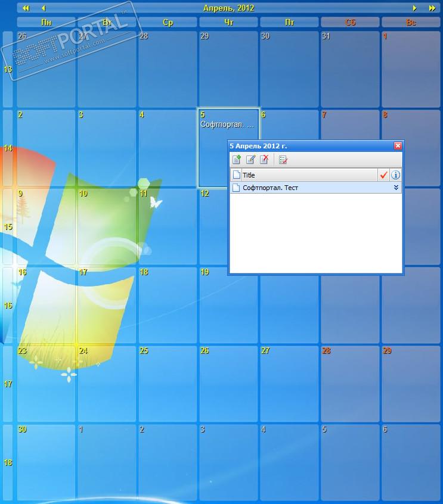
Task: Go to previous year with double-left arrow
Action: click(x=26, y=8)
